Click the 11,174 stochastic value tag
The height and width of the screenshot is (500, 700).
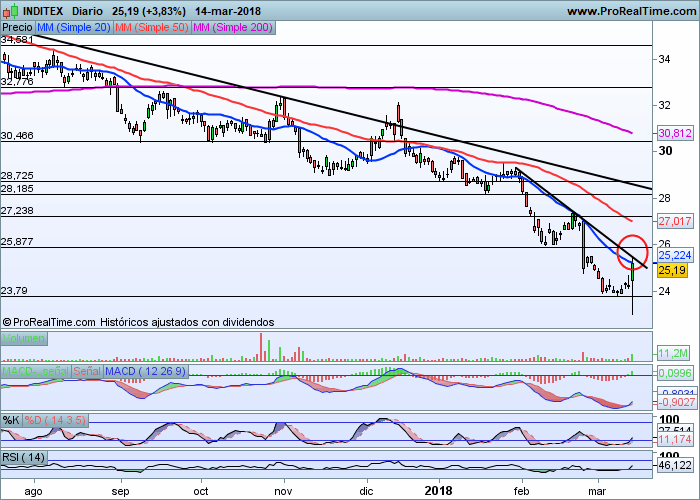click(x=675, y=439)
